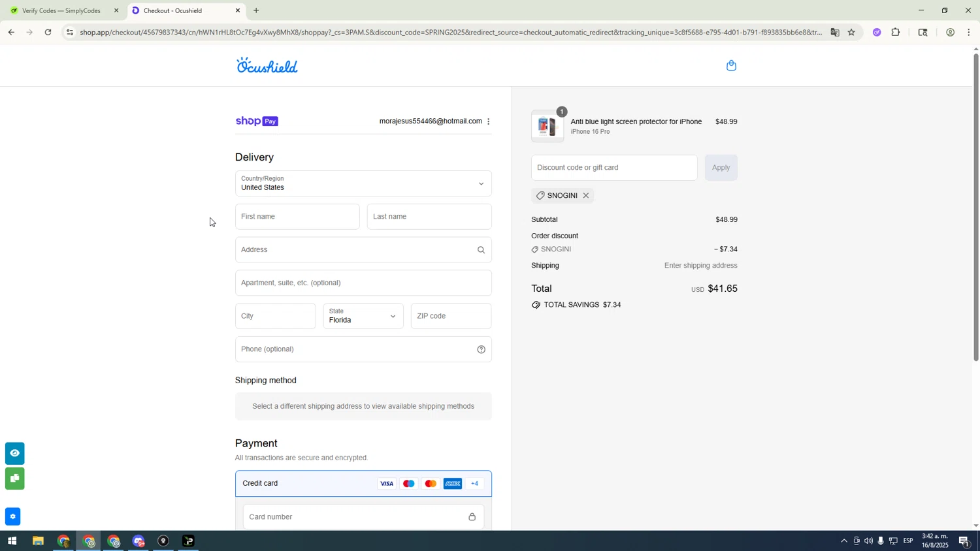
Task: Click the Apartment, suite field
Action: point(363,283)
